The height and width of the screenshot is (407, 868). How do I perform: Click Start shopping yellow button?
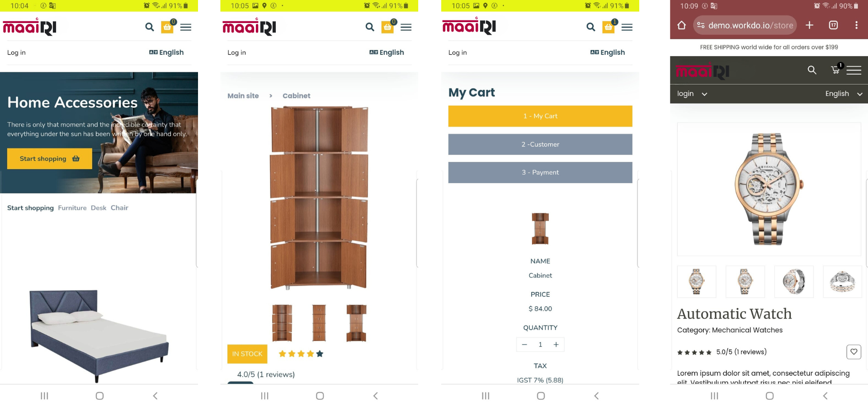pyautogui.click(x=50, y=159)
